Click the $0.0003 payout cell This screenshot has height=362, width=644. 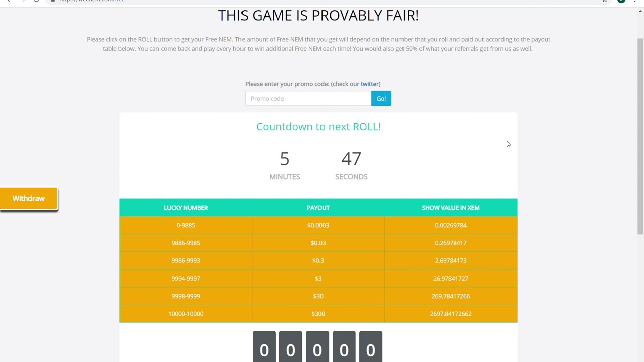(x=318, y=225)
